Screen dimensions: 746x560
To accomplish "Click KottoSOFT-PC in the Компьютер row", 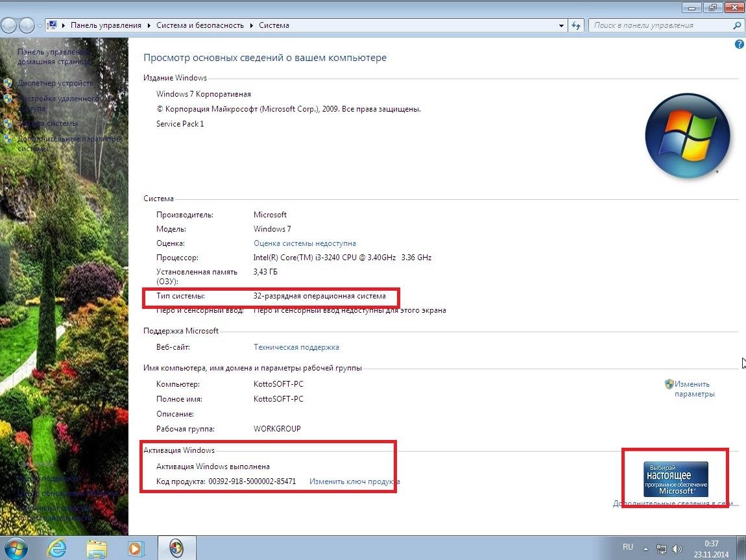I will [278, 384].
